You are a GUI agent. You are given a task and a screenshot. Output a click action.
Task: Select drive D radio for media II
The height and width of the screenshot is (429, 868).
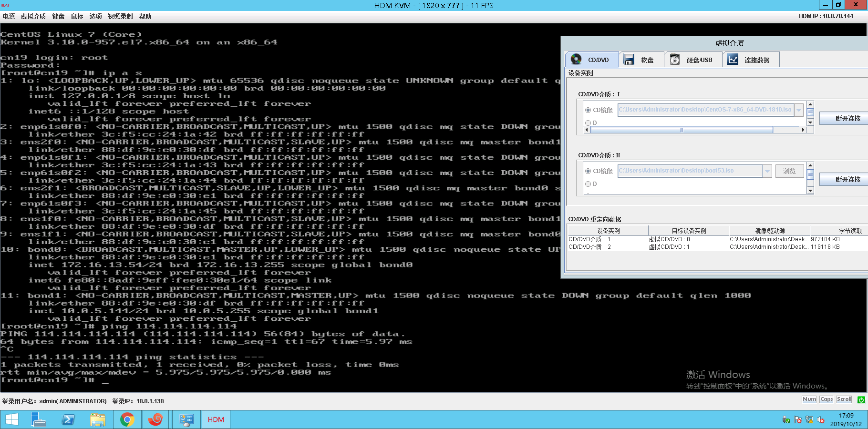[588, 184]
